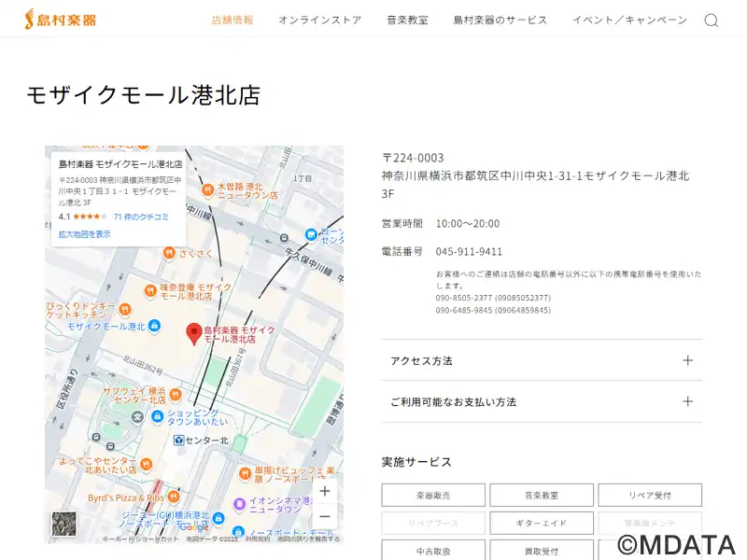The height and width of the screenshot is (560, 747).
Task: Click the postal code 〒224-0003
Action: pyautogui.click(x=413, y=158)
